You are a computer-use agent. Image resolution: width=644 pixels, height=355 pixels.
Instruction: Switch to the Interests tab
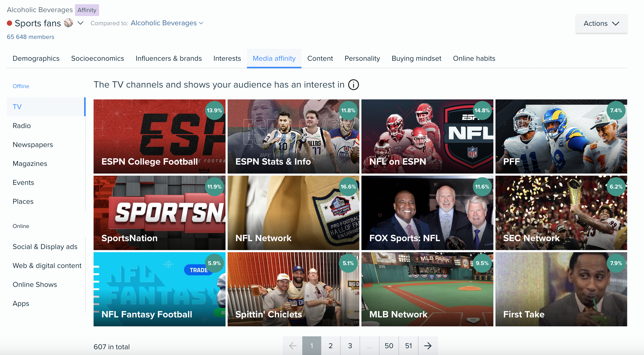(227, 59)
